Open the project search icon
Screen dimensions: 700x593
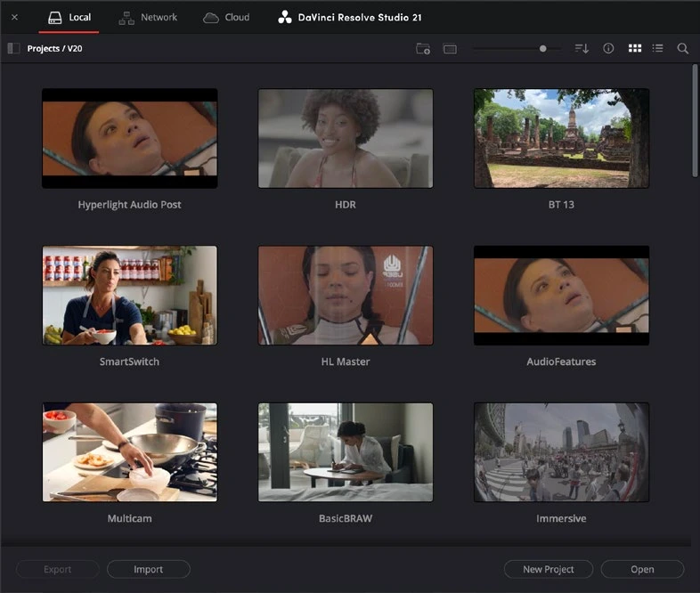tap(682, 48)
